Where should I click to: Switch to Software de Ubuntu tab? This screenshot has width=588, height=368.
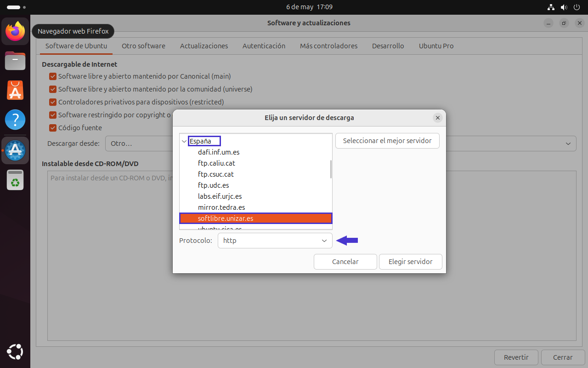click(76, 46)
